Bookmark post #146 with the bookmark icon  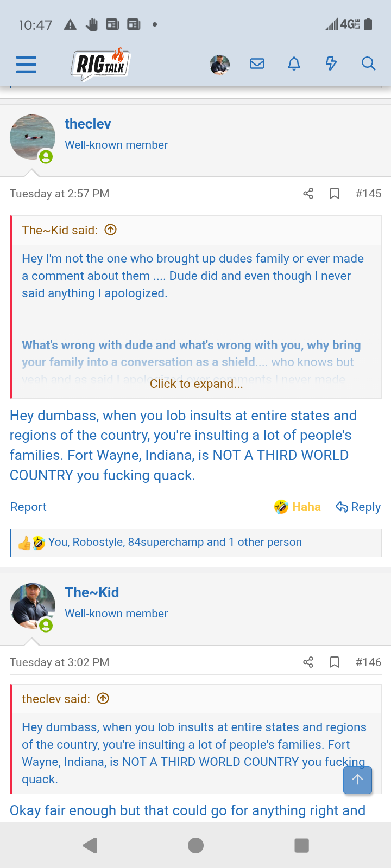(x=334, y=662)
